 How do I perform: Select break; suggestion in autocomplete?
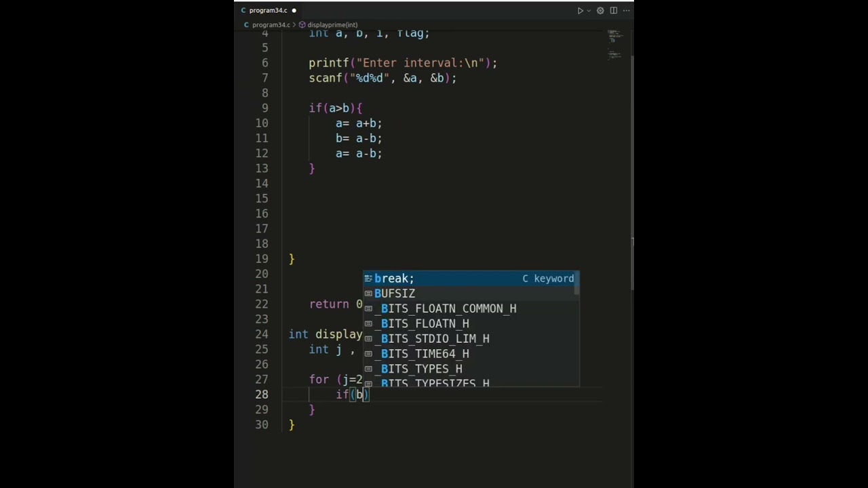(471, 279)
